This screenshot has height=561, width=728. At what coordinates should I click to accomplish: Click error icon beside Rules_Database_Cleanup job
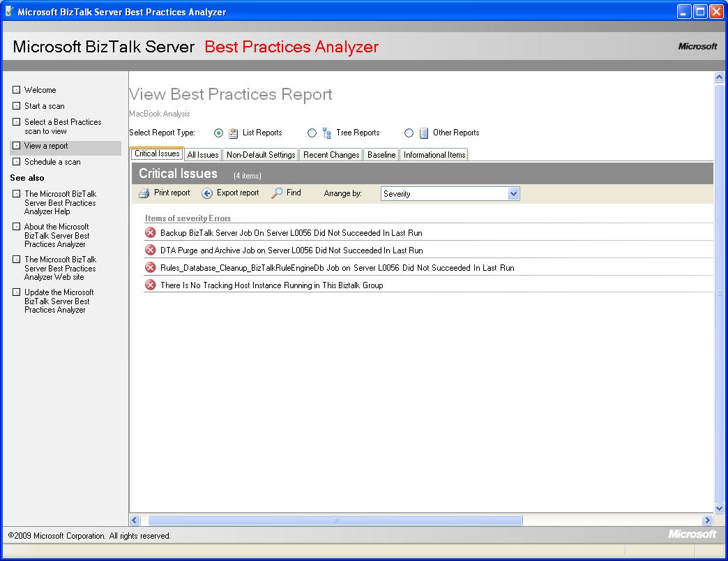pos(151,267)
